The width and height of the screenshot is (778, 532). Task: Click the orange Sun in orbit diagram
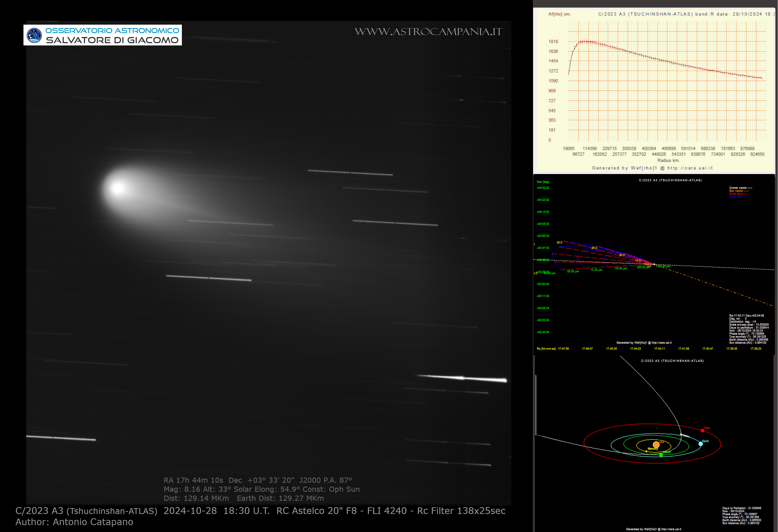click(656, 445)
